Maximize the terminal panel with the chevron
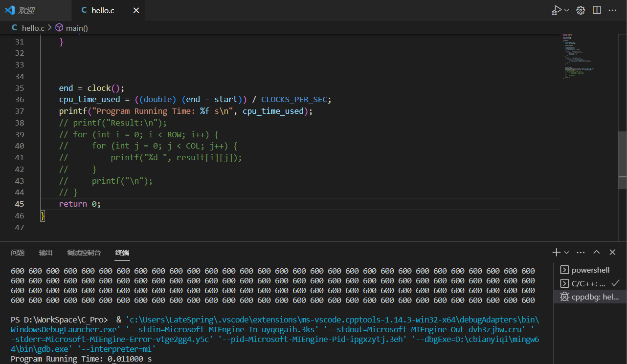627x364 pixels. 597,253
